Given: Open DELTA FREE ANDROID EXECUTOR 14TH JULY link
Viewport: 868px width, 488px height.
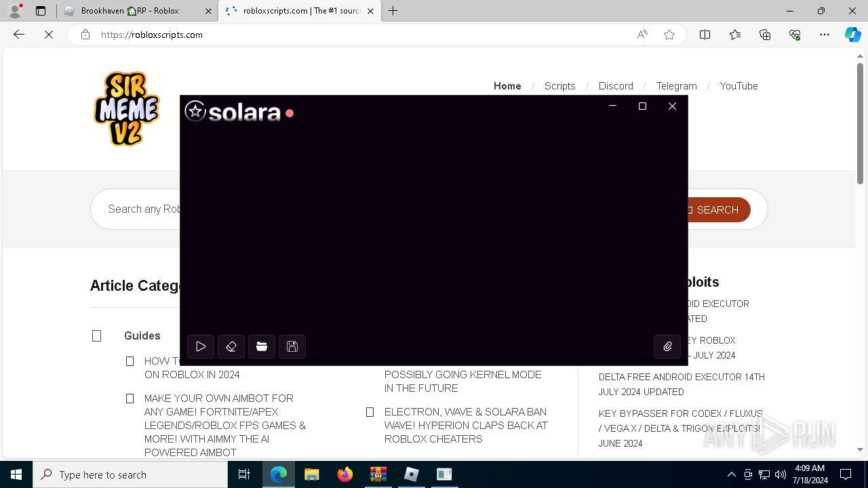Looking at the screenshot, I should coord(682,384).
